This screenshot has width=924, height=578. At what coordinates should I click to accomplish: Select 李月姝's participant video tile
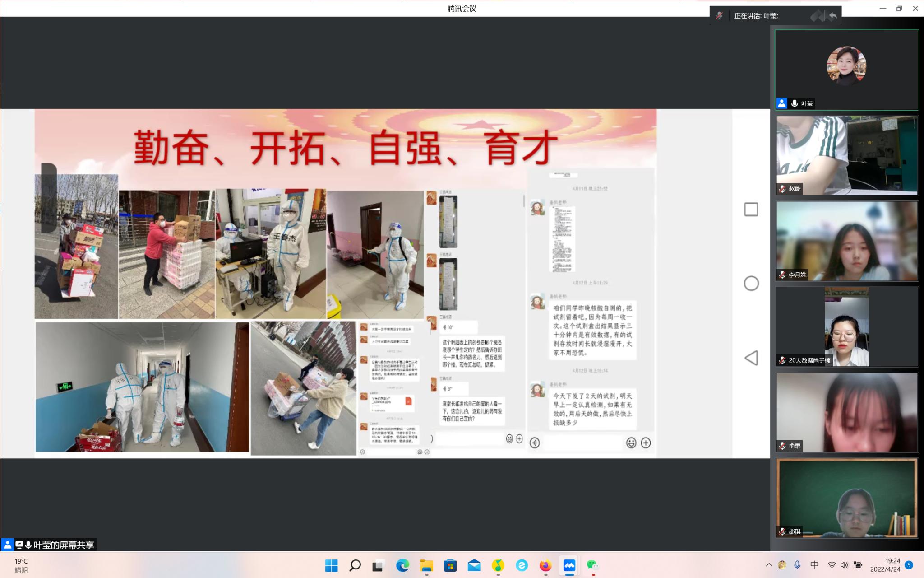(847, 241)
